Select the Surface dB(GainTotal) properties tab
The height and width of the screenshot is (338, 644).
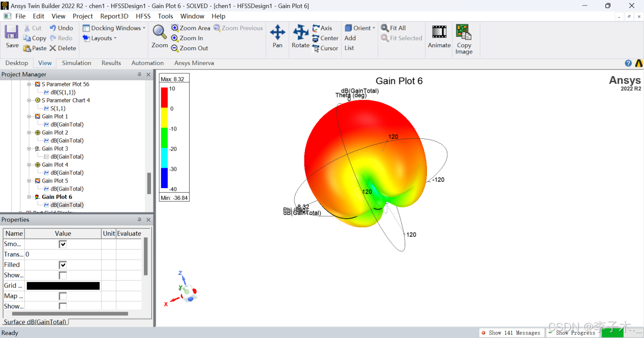click(35, 322)
